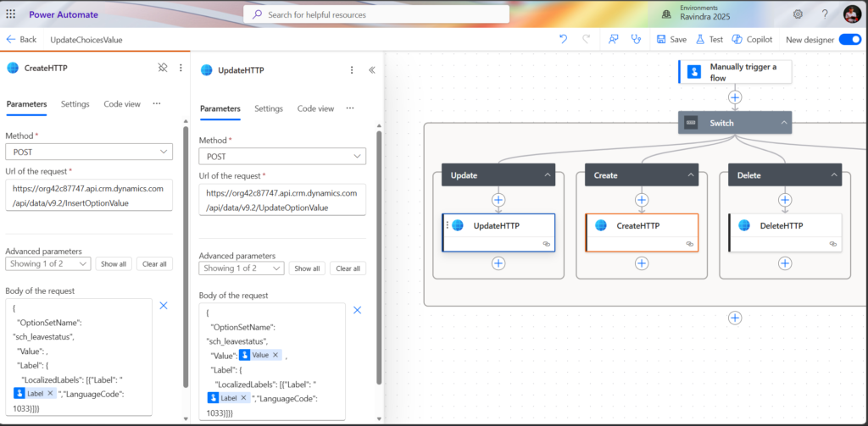Add action below the Switch block
The height and width of the screenshot is (426, 868).
(735, 318)
